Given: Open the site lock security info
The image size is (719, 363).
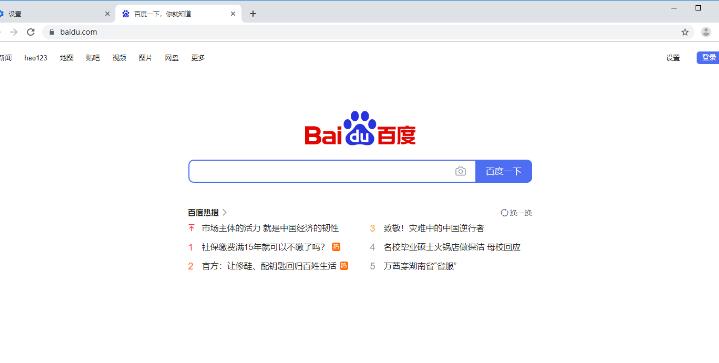Looking at the screenshot, I should 51,32.
